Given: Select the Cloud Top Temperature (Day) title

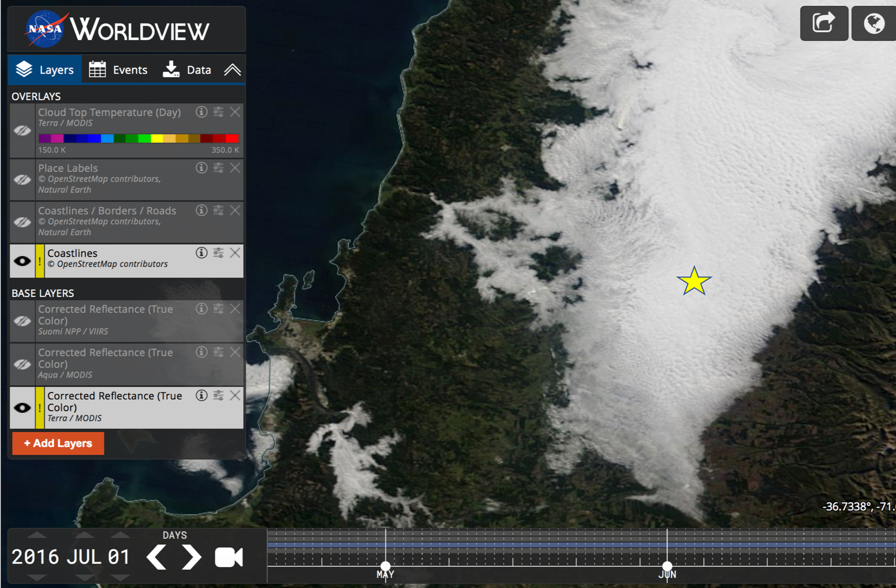Looking at the screenshot, I should 109,112.
